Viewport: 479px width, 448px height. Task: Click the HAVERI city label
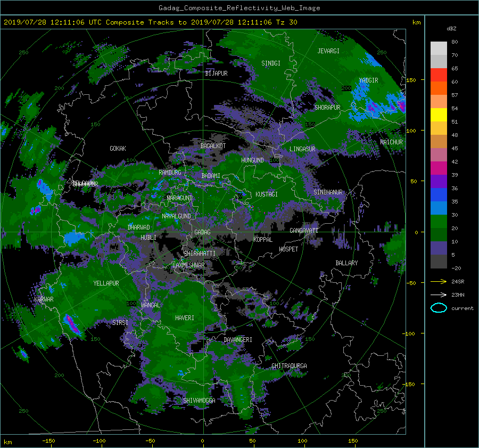[185, 318]
